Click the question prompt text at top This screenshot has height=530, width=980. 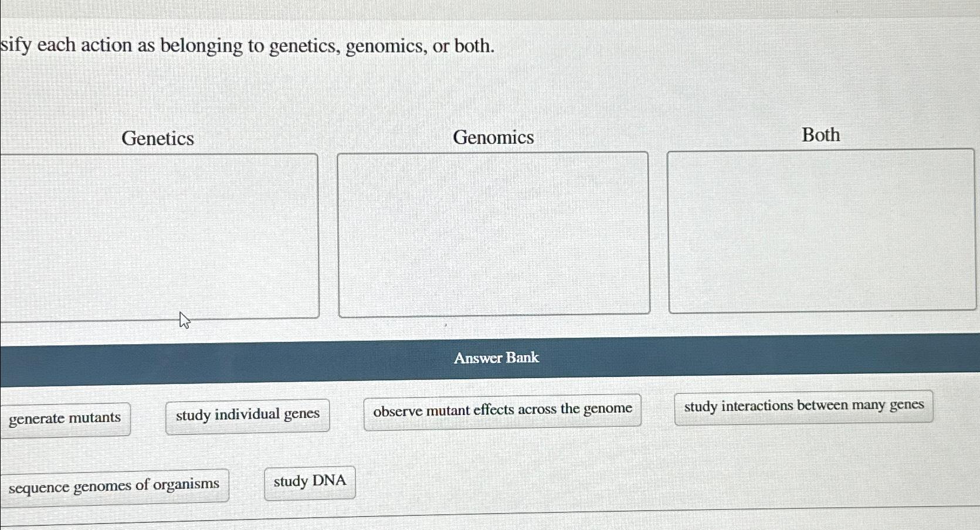[246, 46]
